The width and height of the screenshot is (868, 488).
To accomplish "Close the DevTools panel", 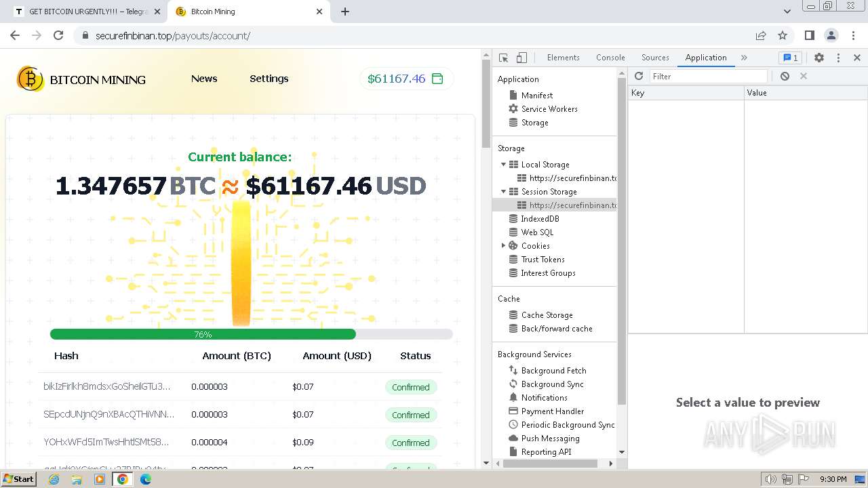I will tap(857, 58).
